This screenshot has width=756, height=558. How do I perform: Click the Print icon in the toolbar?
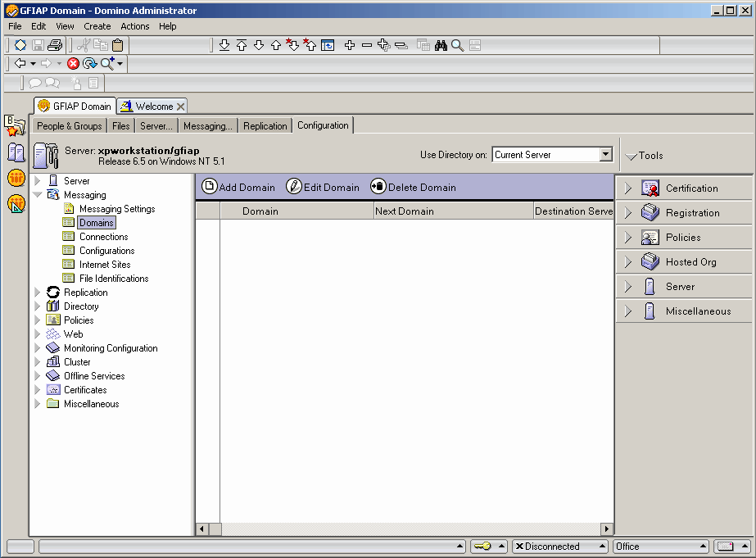(55, 45)
